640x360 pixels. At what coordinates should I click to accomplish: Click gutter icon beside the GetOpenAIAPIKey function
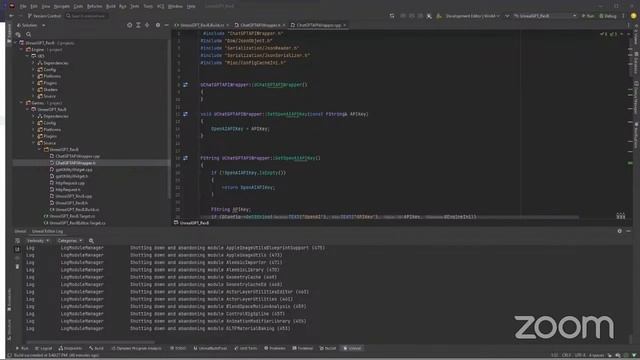[185, 158]
